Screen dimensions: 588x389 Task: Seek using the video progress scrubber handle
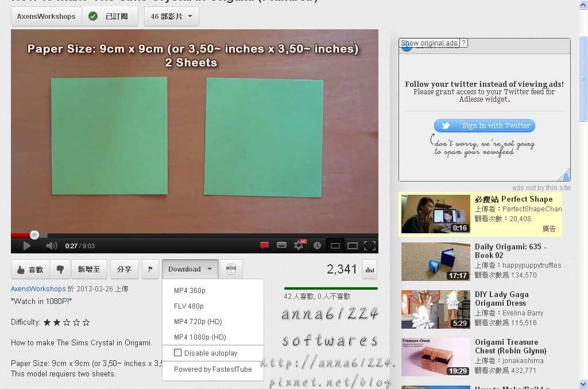34,235
